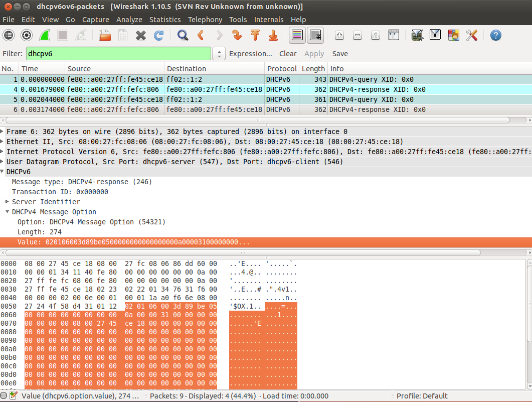Zoom in on packet text

pyautogui.click(x=339, y=35)
